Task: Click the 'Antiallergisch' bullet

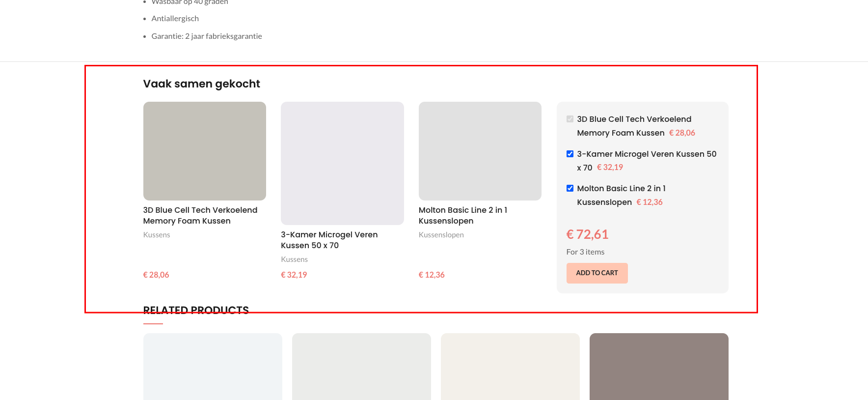Action: tap(175, 19)
